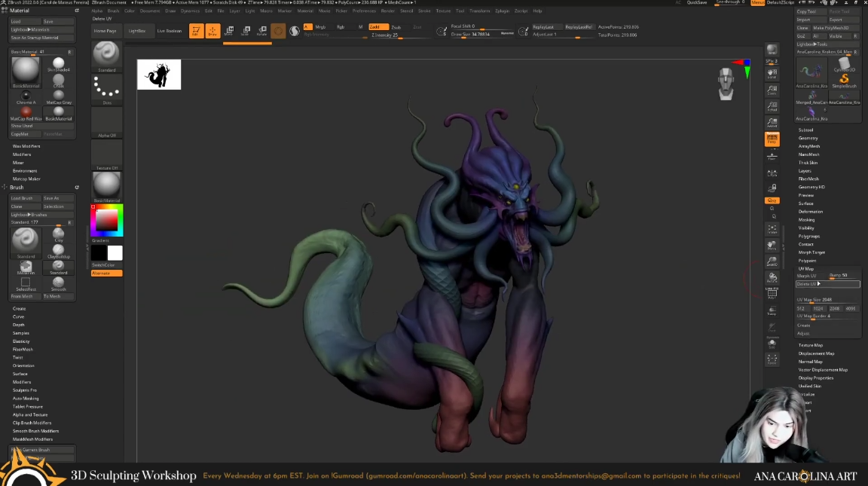
Task: Select the SkinShade4 material
Action: pyautogui.click(x=58, y=63)
